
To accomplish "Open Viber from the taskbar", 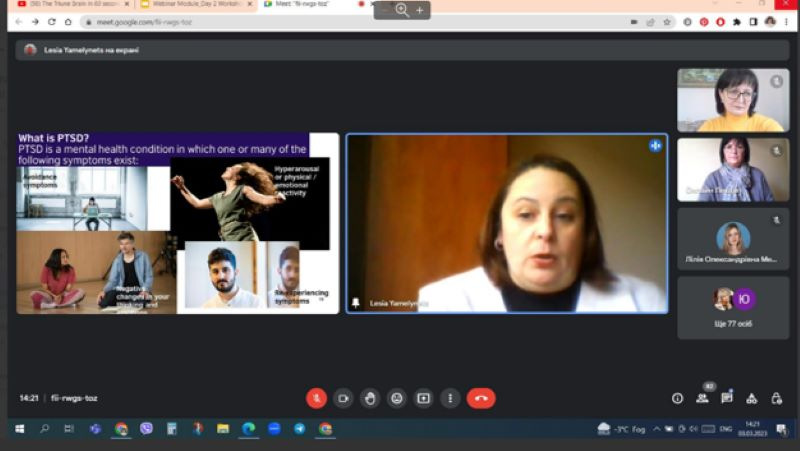I will [146, 429].
